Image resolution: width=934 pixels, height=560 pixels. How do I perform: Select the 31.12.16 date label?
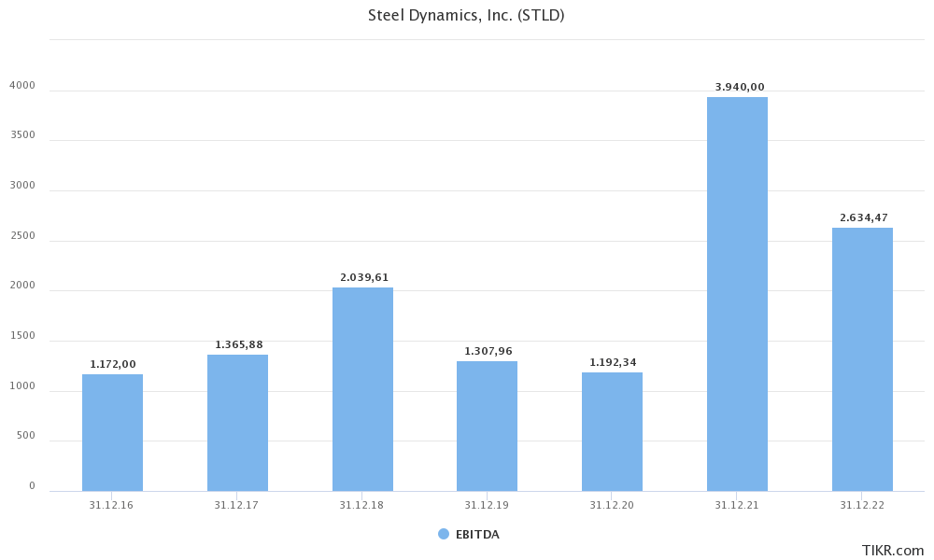tap(111, 504)
